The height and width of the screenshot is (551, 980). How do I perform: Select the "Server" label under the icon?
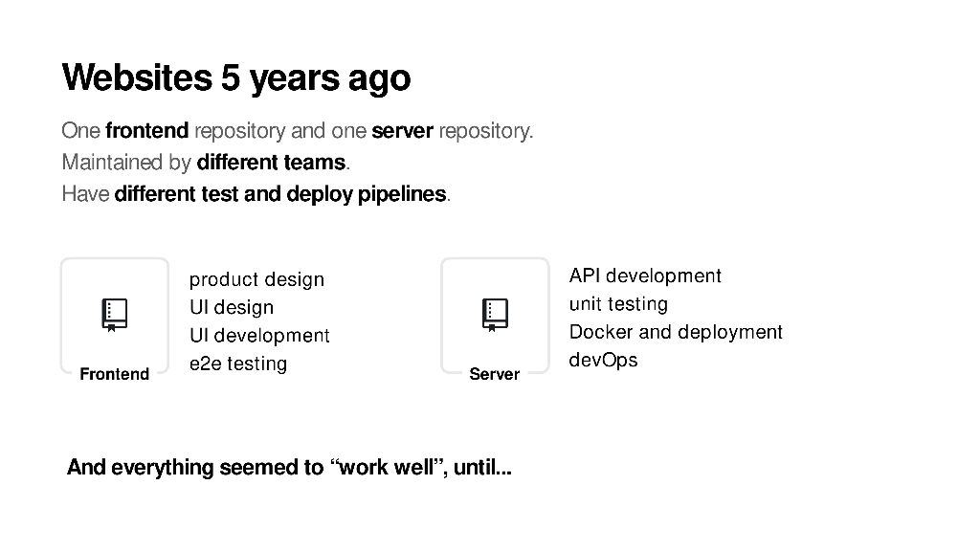(x=495, y=374)
